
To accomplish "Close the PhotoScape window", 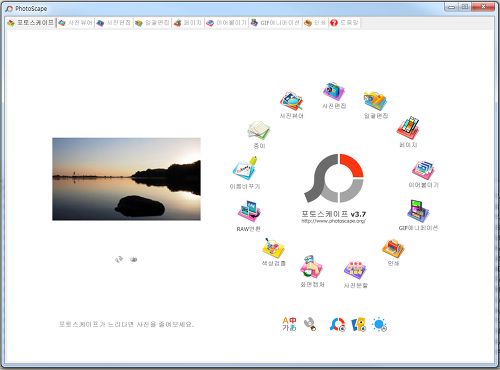I will click(483, 7).
